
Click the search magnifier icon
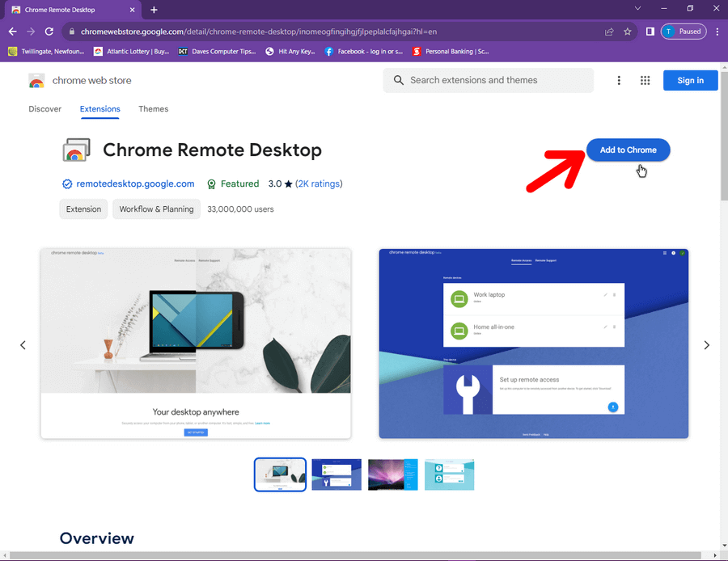tap(398, 80)
